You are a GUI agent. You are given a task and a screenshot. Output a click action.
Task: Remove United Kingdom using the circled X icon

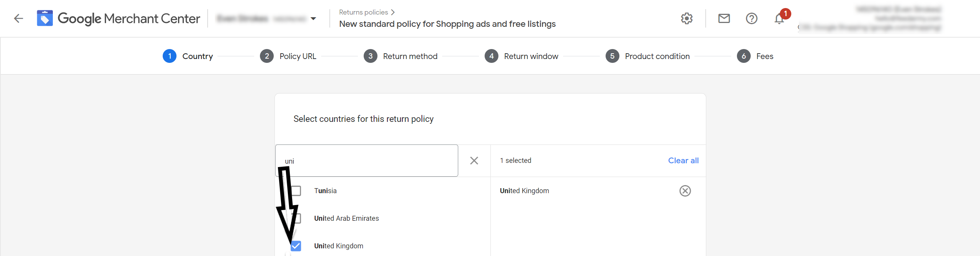pos(685,190)
